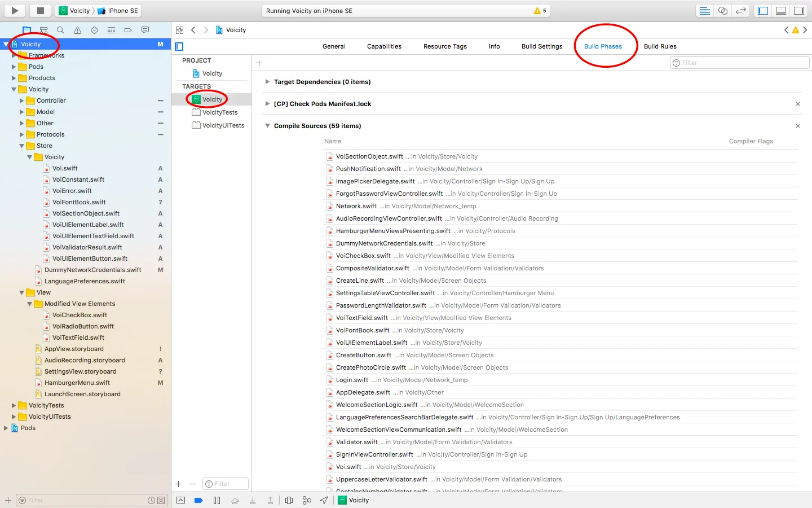The height and width of the screenshot is (508, 812).
Task: Expand the Products folder
Action: pyautogui.click(x=14, y=78)
